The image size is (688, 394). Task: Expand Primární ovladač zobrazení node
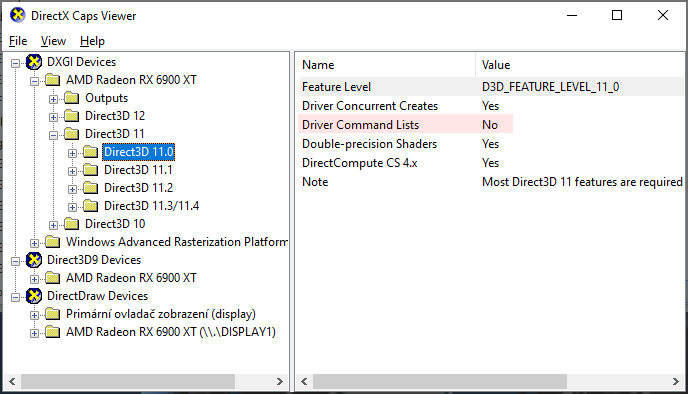(35, 315)
